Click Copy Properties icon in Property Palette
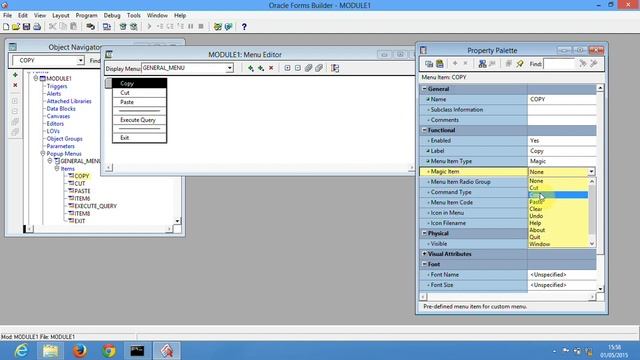 429,64
